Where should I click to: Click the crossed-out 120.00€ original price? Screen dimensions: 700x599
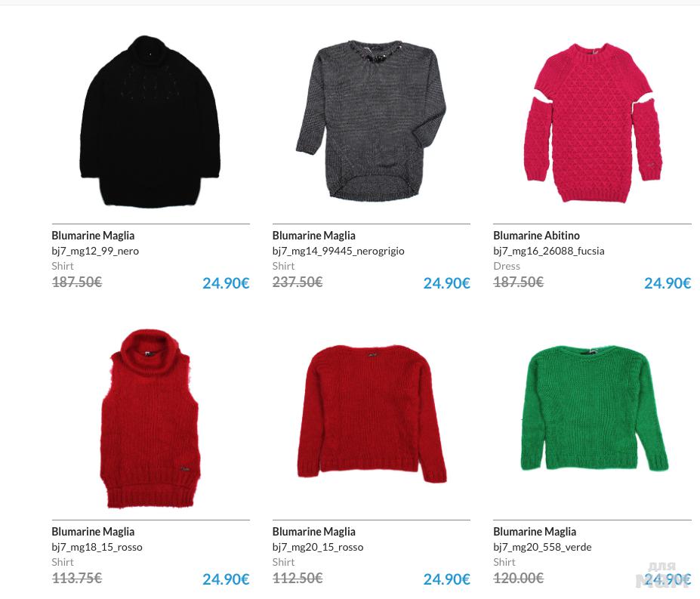(518, 579)
